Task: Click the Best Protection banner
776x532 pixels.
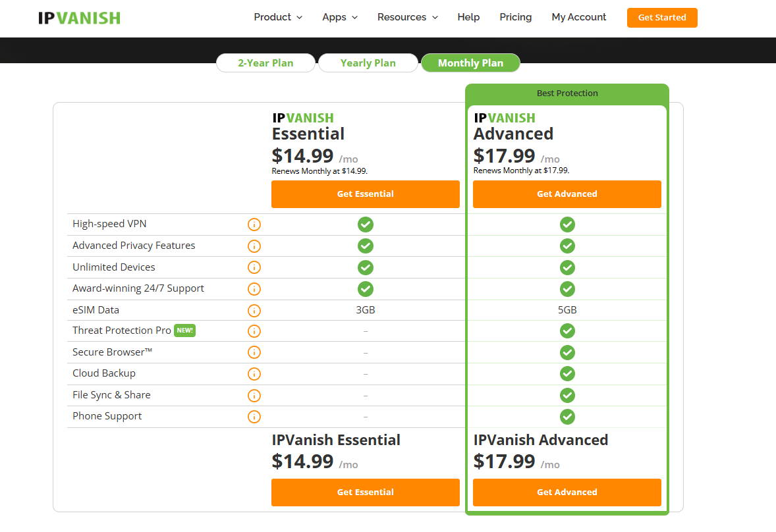Action: (567, 93)
